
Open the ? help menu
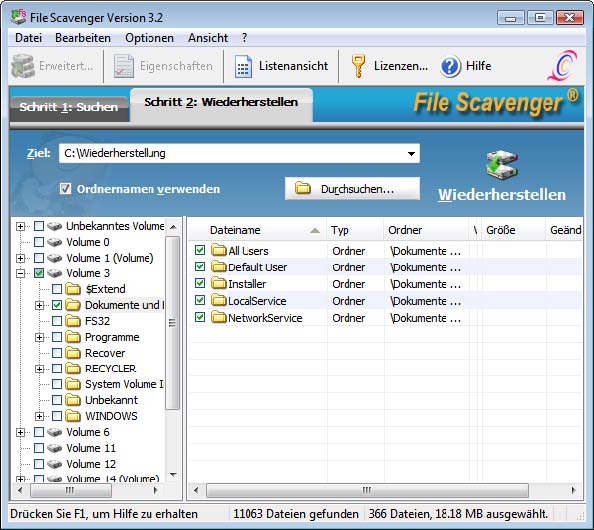coord(244,38)
